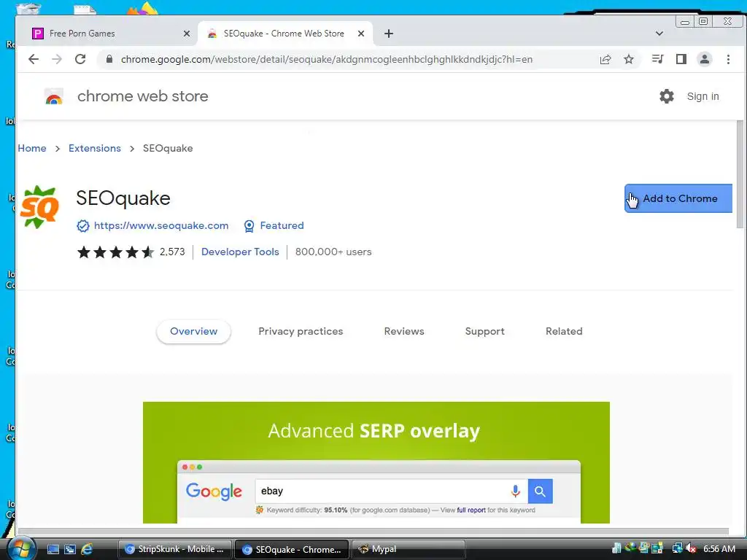Click the Add to Chrome button
The image size is (747, 560).
click(x=678, y=198)
